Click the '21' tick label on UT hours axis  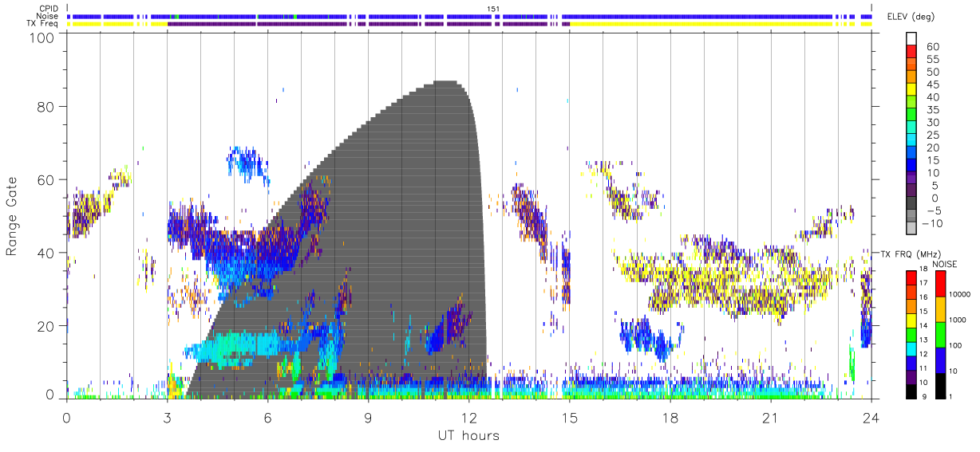pos(770,418)
